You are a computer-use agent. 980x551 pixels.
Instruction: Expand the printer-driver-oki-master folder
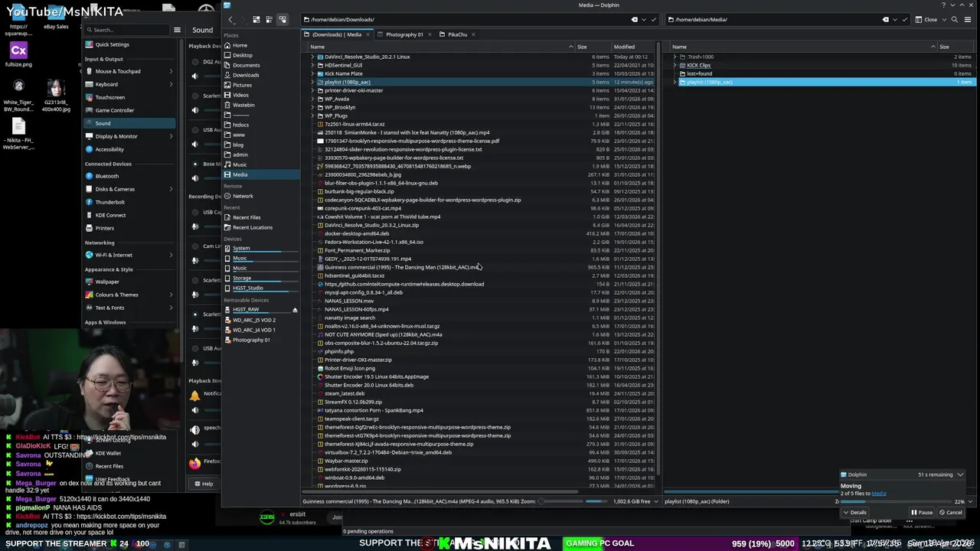[313, 90]
